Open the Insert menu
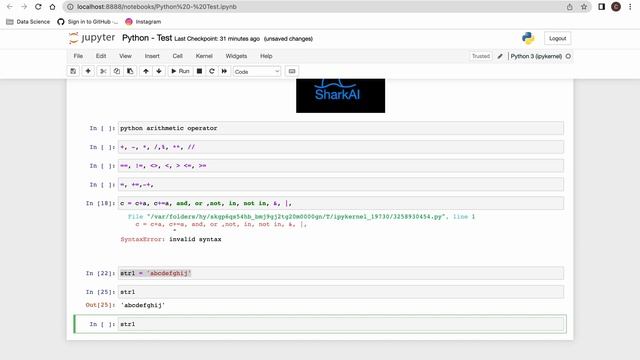 pyautogui.click(x=152, y=56)
